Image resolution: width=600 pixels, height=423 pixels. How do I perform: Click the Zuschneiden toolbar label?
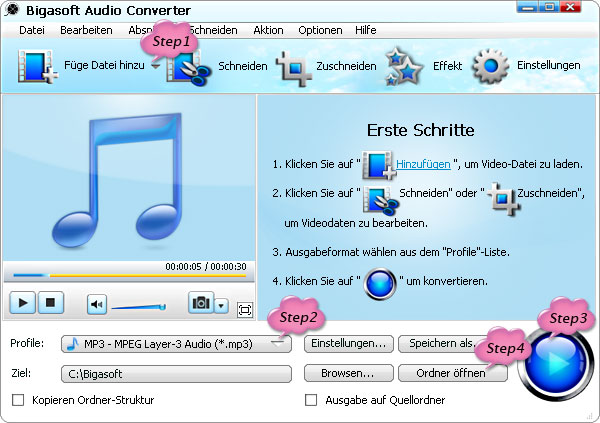click(346, 66)
